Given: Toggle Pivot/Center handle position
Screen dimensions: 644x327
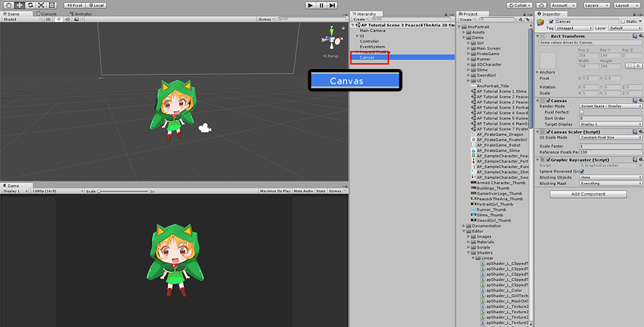Looking at the screenshot, I should click(x=75, y=5).
